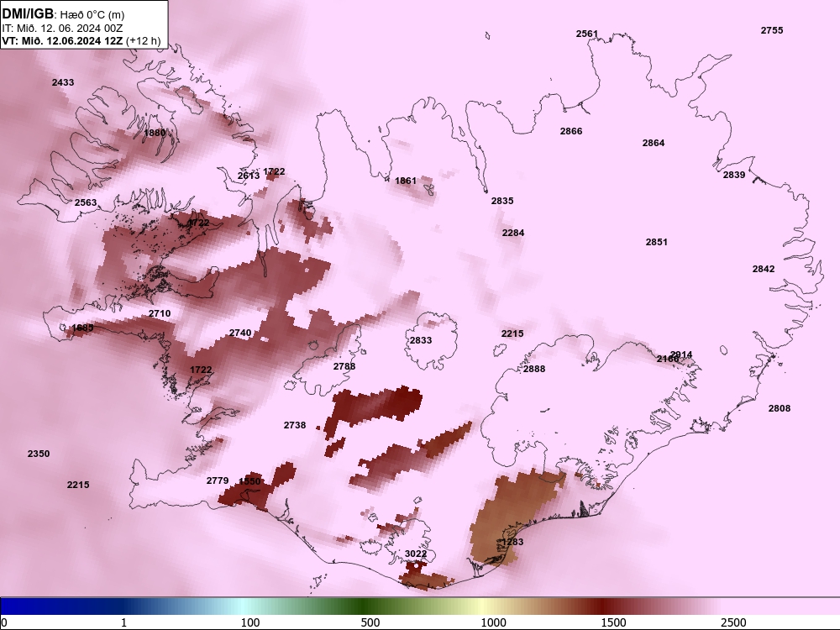
Task: Click the 1861 map value
Action: click(x=406, y=181)
